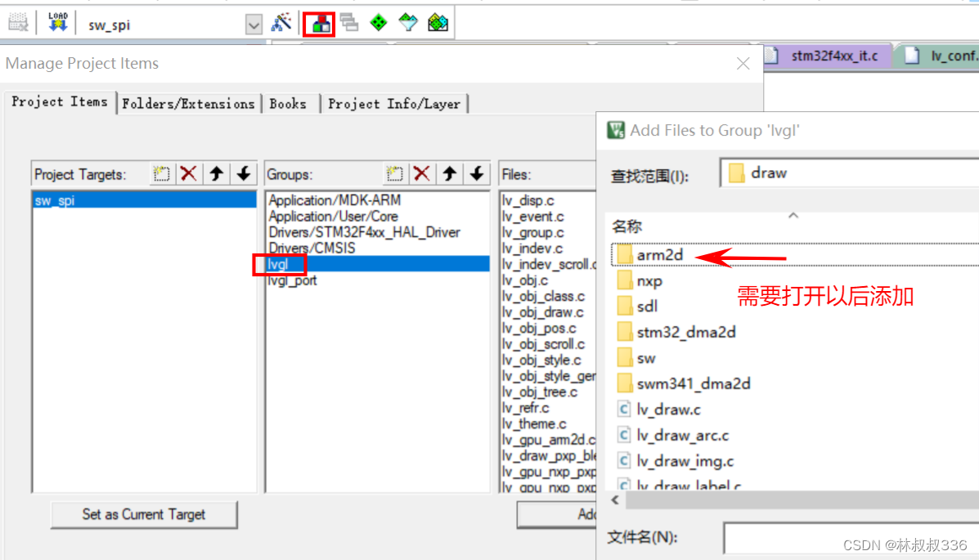Select lv_obj_tree.c in Files list

(540, 392)
